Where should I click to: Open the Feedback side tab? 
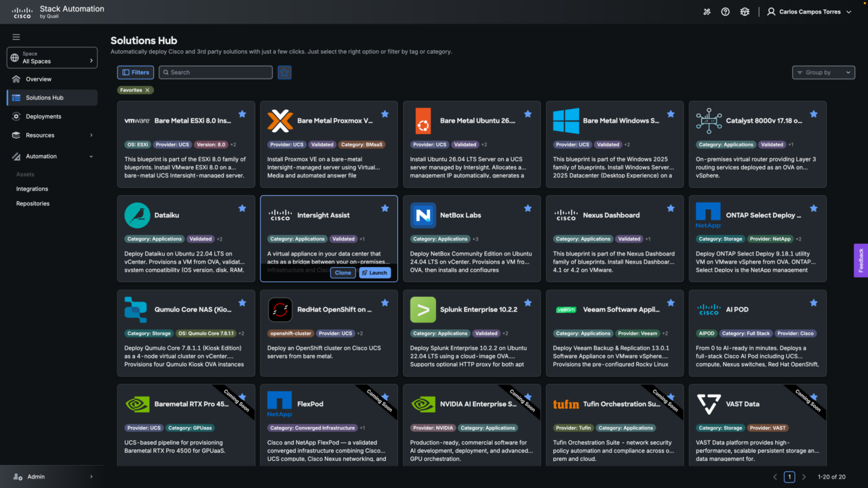[x=861, y=260]
